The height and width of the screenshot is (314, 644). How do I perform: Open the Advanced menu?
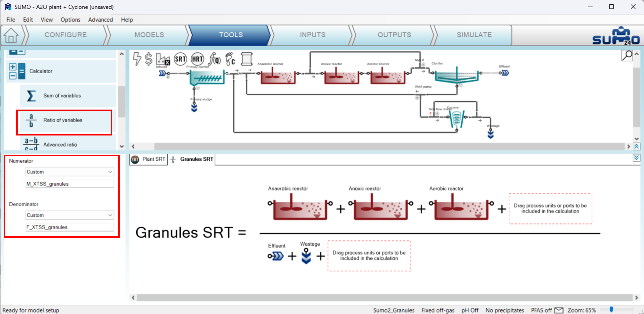point(100,19)
